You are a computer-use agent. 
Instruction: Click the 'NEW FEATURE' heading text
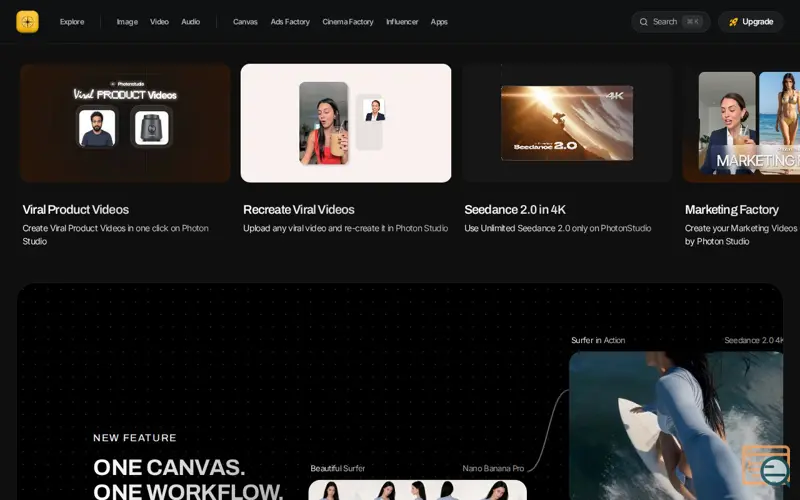coord(135,438)
